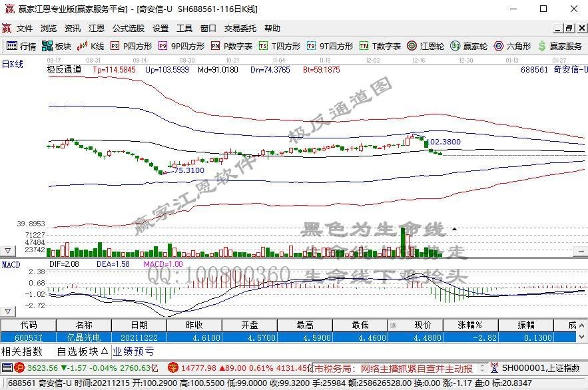Image resolution: width=588 pixels, height=390 pixels.
Task: Open the 公式选股 menu
Action: click(129, 28)
